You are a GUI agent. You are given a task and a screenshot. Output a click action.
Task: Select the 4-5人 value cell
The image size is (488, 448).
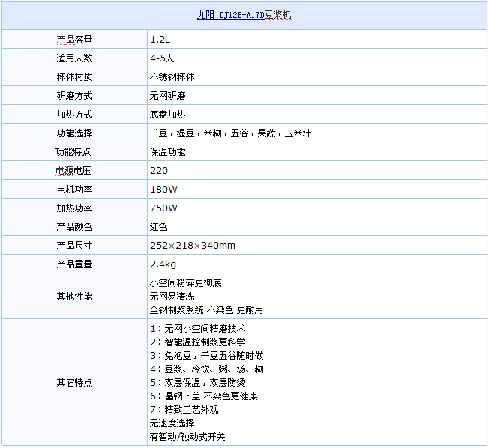[162, 58]
